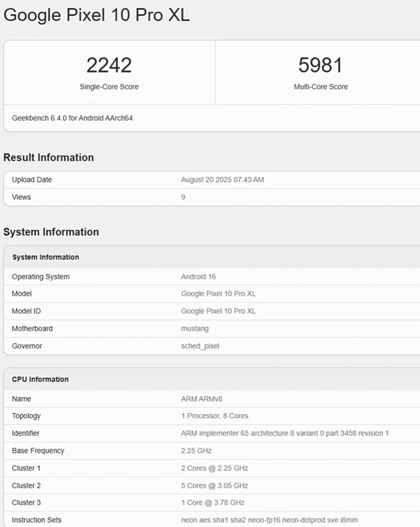
Task: Select the 2 Cores @ 2.25 GHz value
Action: coord(214,468)
